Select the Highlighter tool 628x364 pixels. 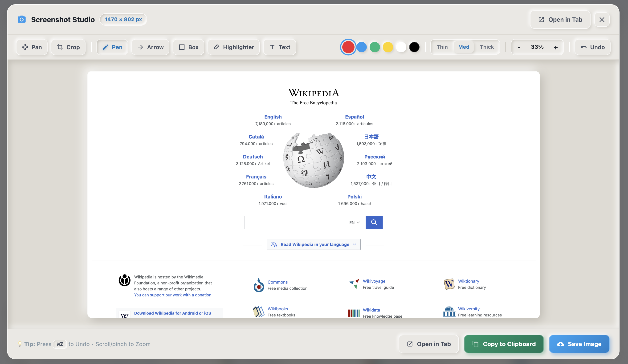tap(234, 47)
